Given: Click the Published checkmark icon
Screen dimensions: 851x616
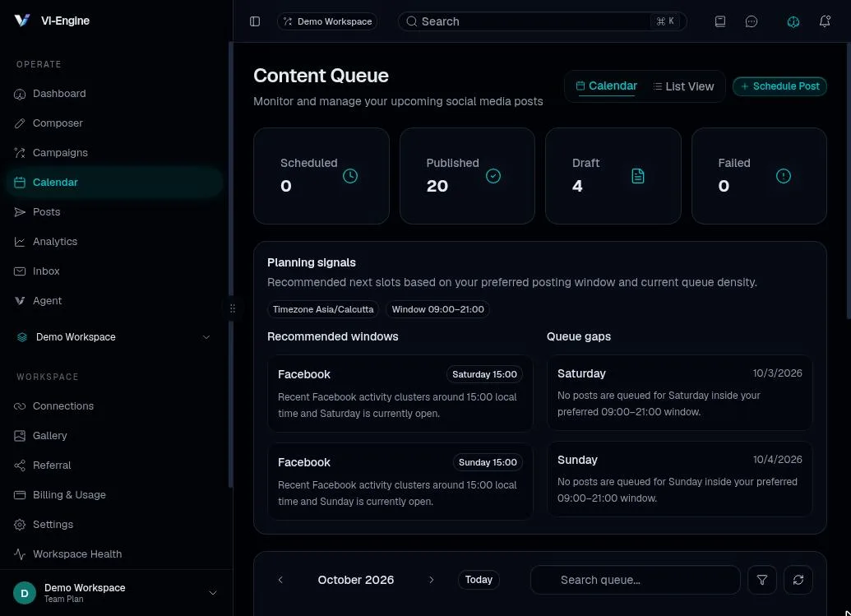Looking at the screenshot, I should coord(493,176).
